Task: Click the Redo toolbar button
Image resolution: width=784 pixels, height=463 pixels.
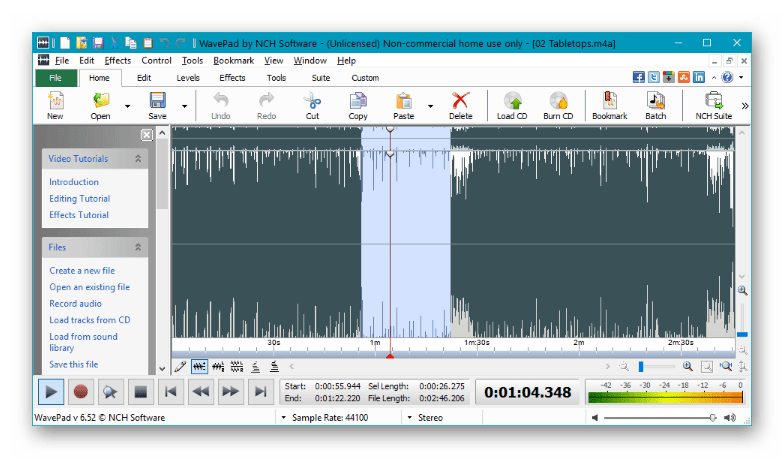Action: click(x=266, y=106)
